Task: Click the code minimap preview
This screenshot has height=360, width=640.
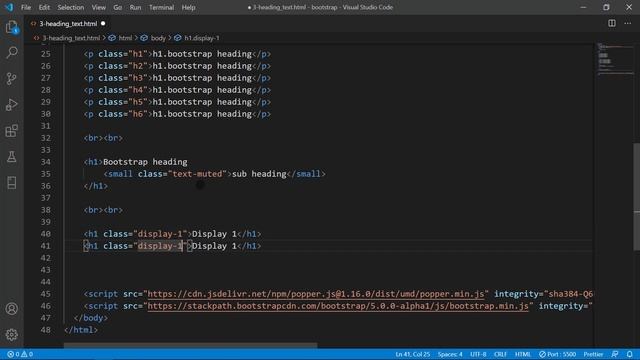Action: (x=615, y=59)
